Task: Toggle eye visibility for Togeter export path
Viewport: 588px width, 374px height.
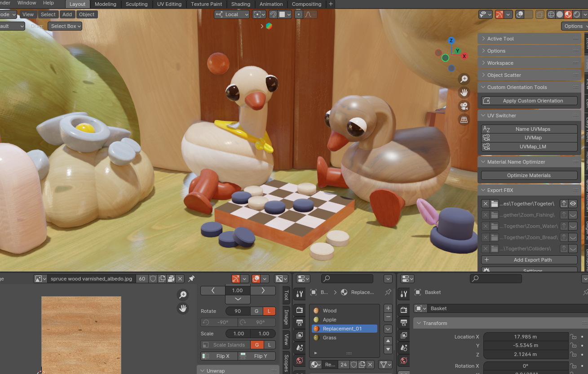Action: coord(573,204)
